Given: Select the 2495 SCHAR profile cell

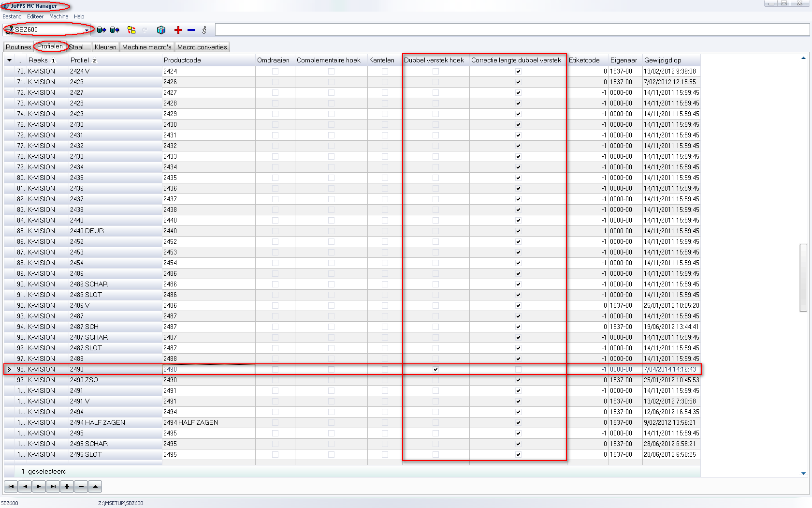Looking at the screenshot, I should 115,444.
